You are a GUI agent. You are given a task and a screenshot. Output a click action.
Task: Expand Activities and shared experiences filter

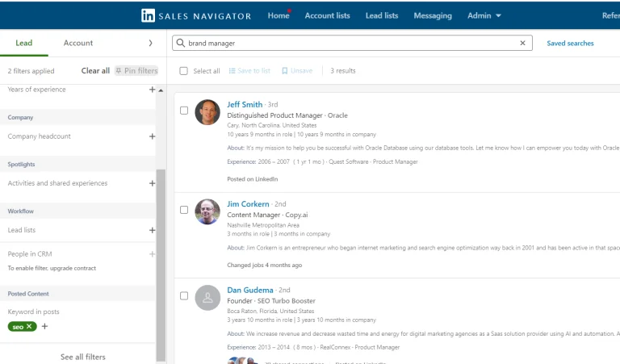click(152, 183)
